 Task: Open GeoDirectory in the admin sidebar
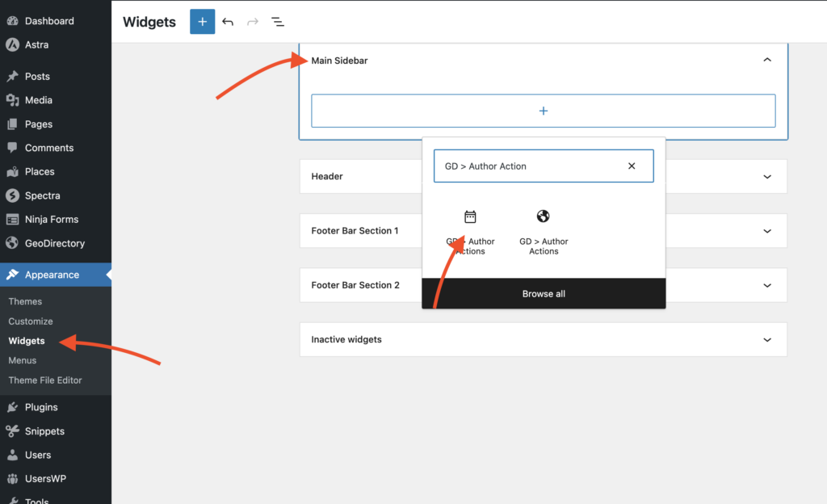54,243
